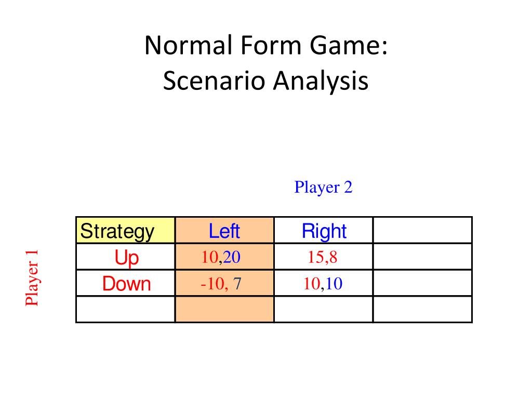Select the Right column header
The width and height of the screenshot is (532, 399).
click(x=323, y=230)
